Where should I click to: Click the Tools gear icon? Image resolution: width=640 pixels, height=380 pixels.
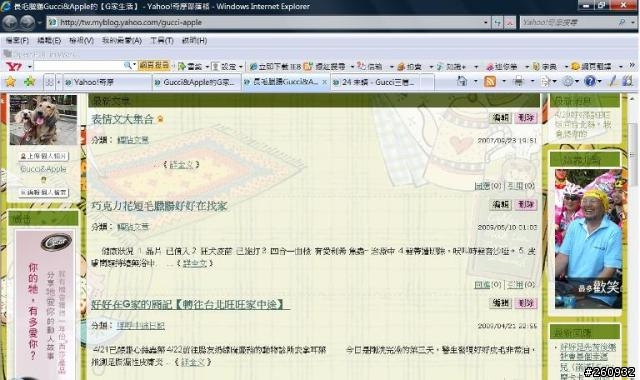pos(567,82)
